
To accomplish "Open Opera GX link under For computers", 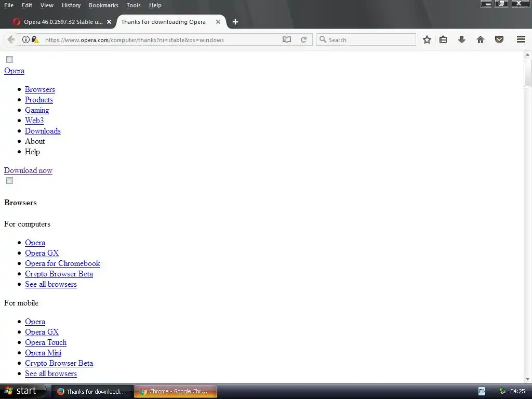I will 42,253.
